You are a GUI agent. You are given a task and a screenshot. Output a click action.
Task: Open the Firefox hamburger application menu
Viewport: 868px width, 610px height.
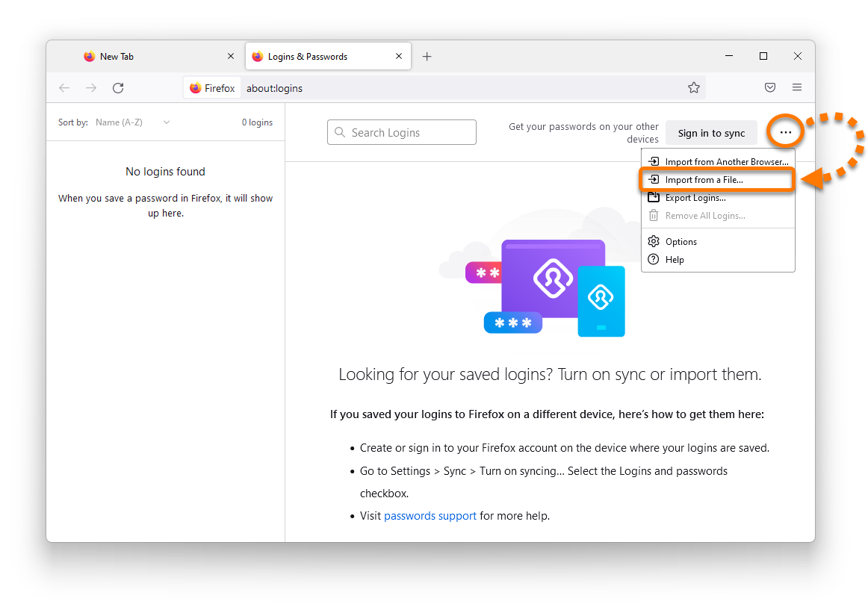coord(796,87)
